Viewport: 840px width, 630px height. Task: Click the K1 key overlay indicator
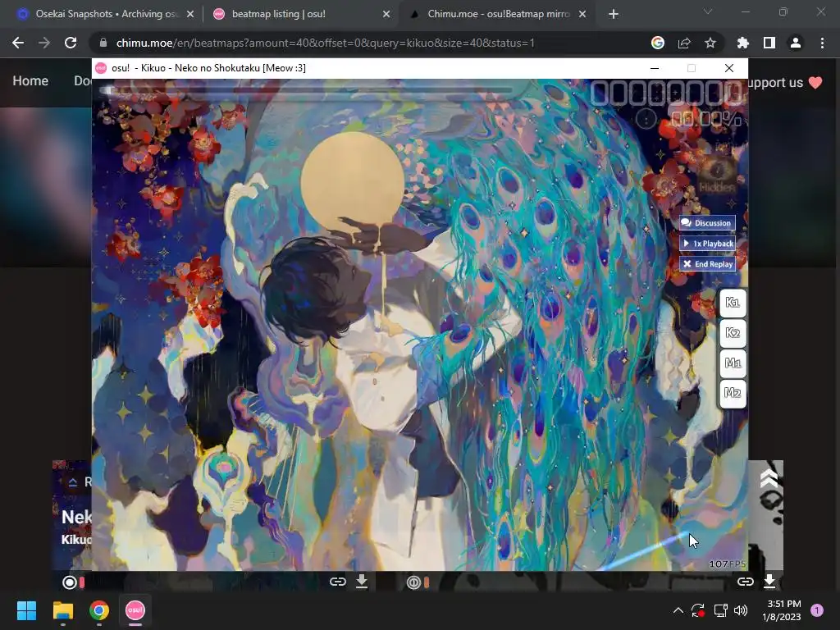pos(733,303)
